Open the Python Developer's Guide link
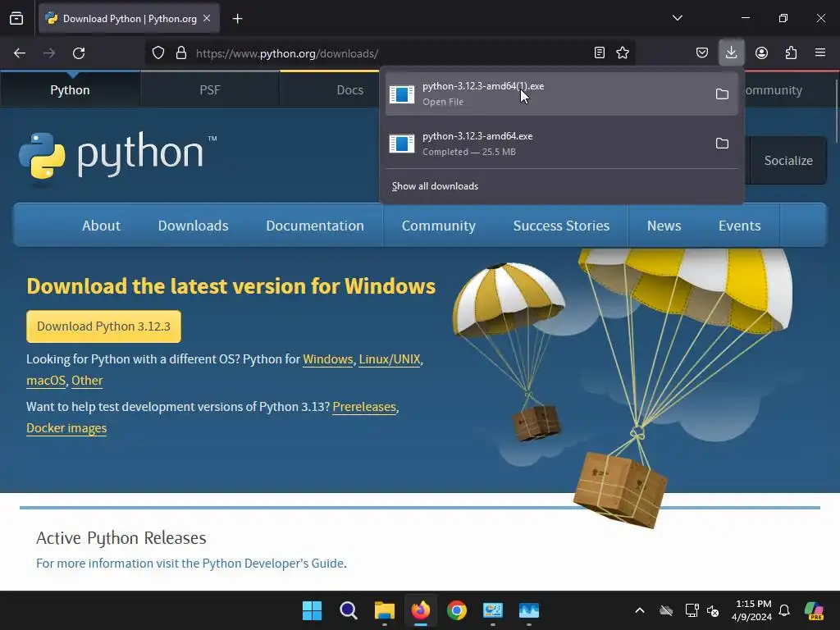This screenshot has height=630, width=840. click(272, 563)
